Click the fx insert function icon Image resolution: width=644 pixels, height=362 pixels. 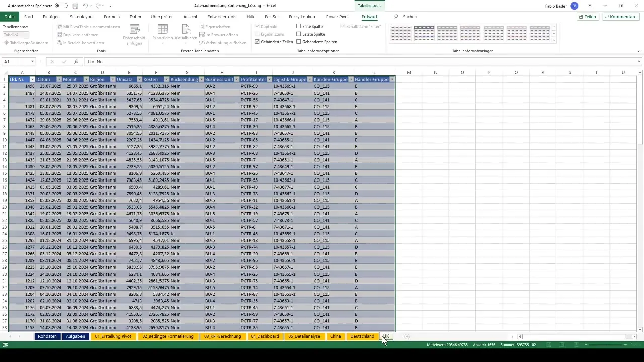coord(76,62)
